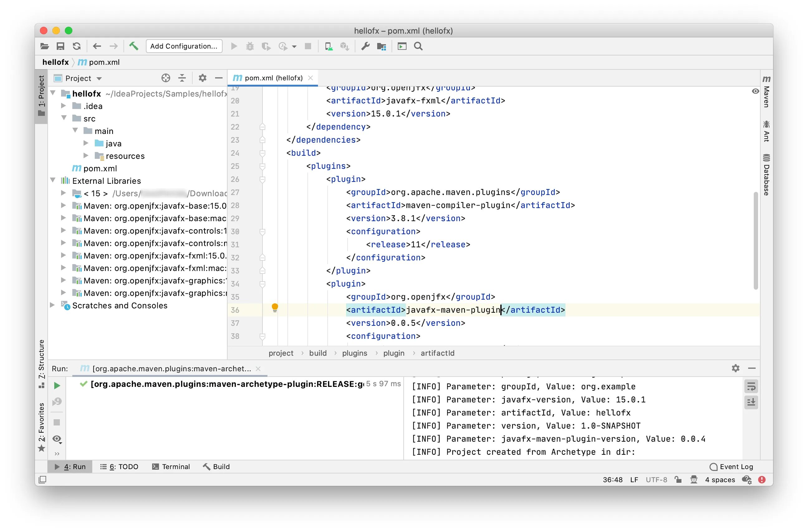Open Settings wrench icon in toolbar
Viewport: 808px width, 532px height.
coord(365,46)
